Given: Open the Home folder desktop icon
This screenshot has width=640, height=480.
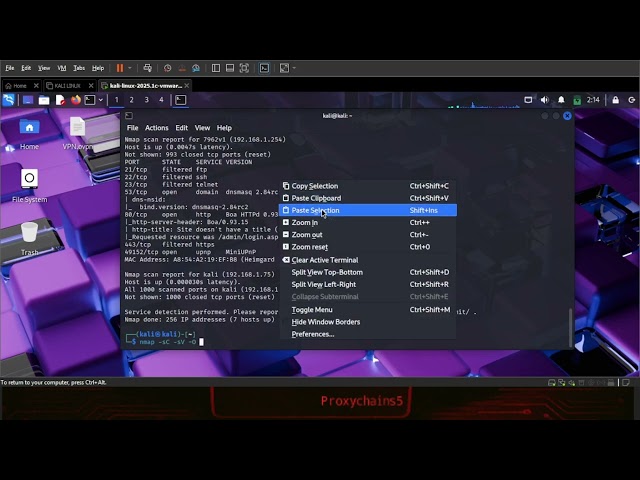Looking at the screenshot, I should coord(29,134).
